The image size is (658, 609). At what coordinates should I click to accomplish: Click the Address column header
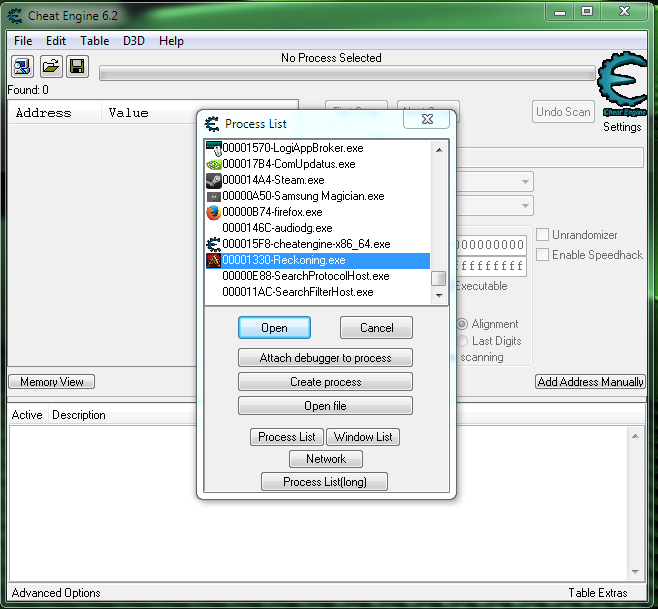pos(55,112)
